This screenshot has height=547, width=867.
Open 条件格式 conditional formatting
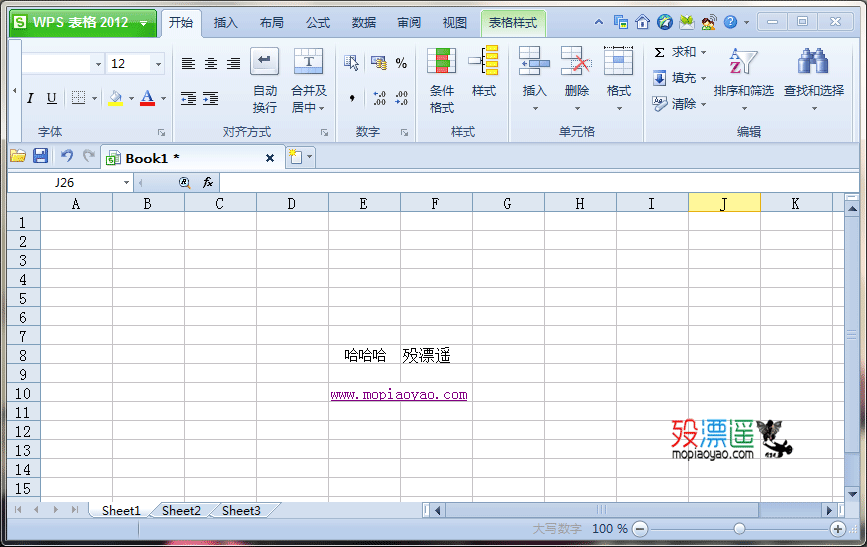441,81
